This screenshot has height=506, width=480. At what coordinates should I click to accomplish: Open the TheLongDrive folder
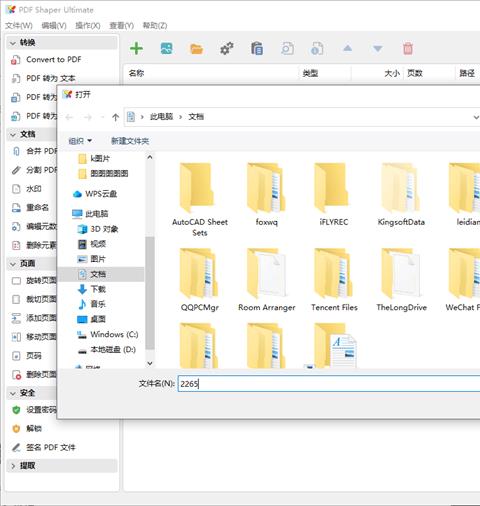pyautogui.click(x=401, y=280)
